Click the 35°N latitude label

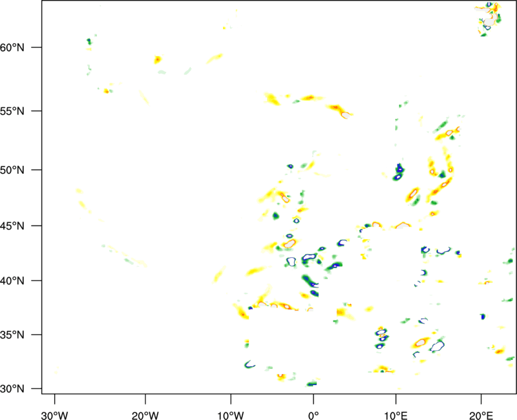[12, 335]
